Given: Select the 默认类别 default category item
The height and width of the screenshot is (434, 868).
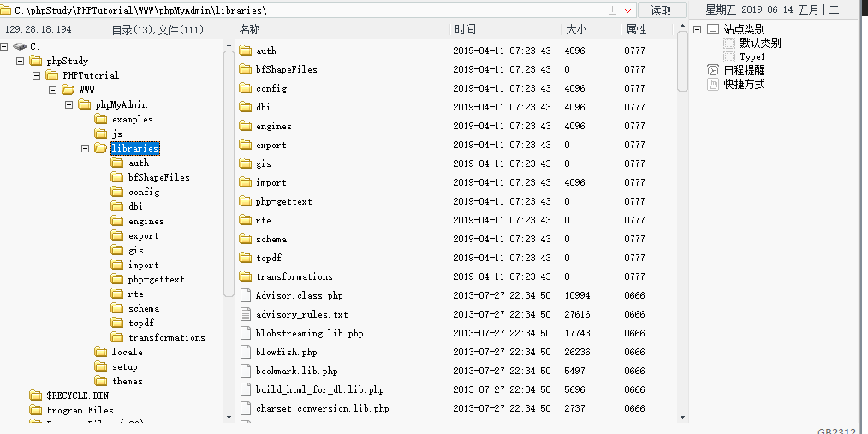Looking at the screenshot, I should [760, 43].
